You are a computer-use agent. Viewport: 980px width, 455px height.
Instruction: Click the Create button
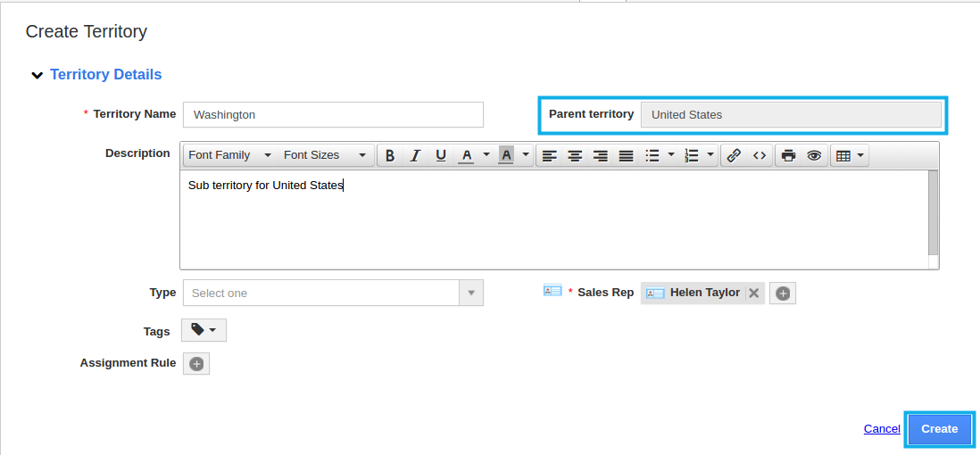coord(939,429)
